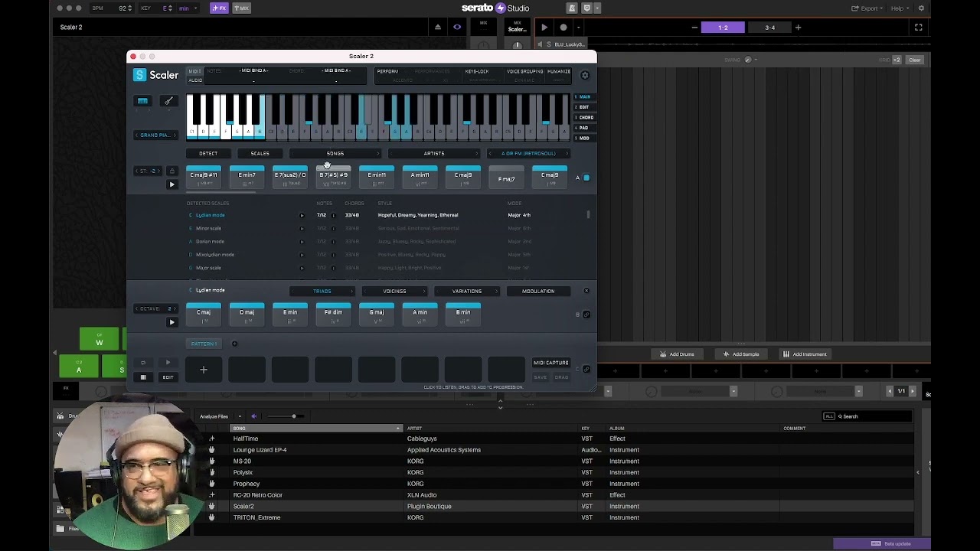Click the metronome icon in Serato toolbar

[x=572, y=8]
